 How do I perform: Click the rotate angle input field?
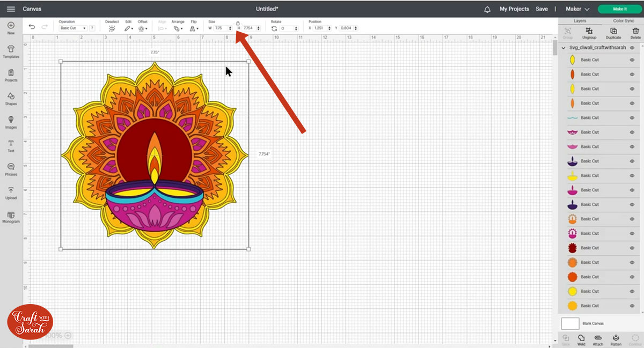pyautogui.click(x=287, y=28)
